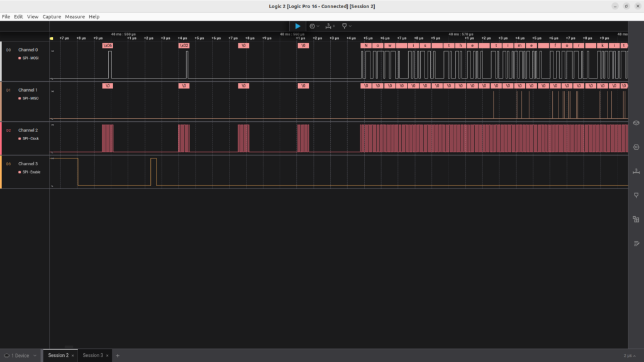
Task: Select Channel 0 label
Action: pos(28,50)
